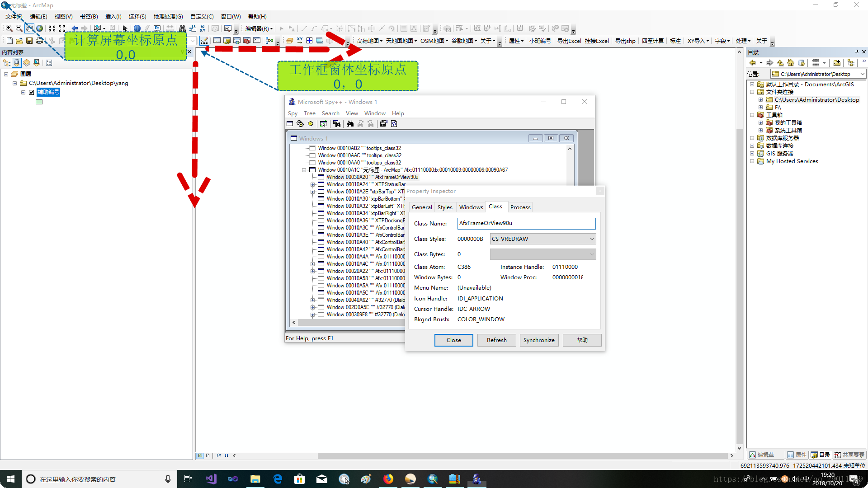Click the Go To XY tool

[203, 28]
